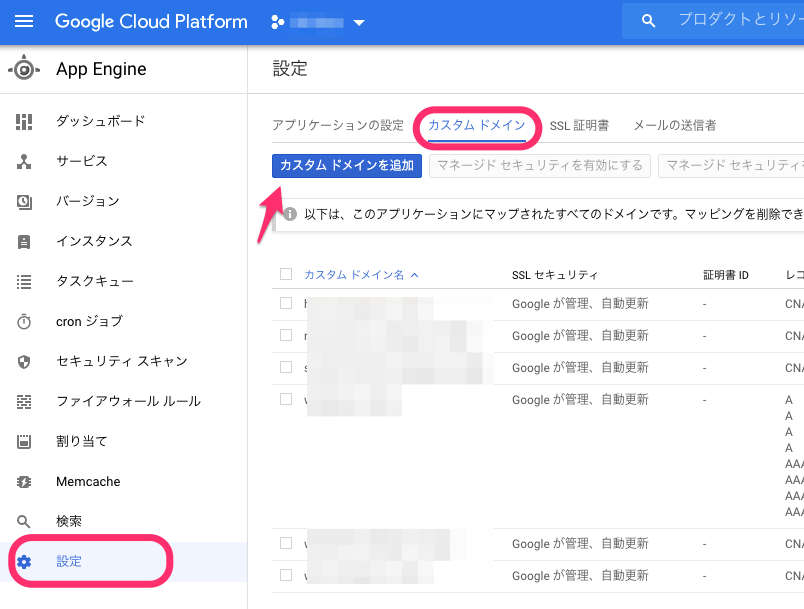This screenshot has width=804, height=609.
Task: Click the 証明書 ID column header
Action: [x=726, y=275]
